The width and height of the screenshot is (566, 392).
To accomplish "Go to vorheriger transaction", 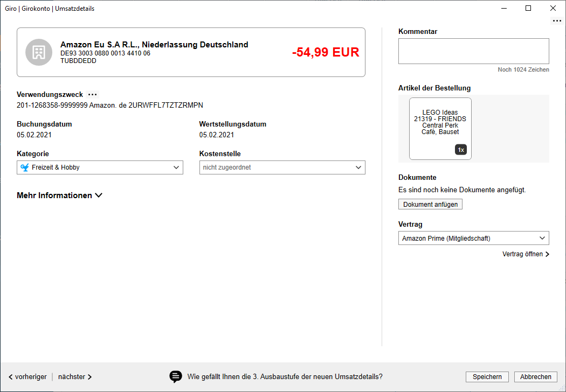I will coord(27,376).
